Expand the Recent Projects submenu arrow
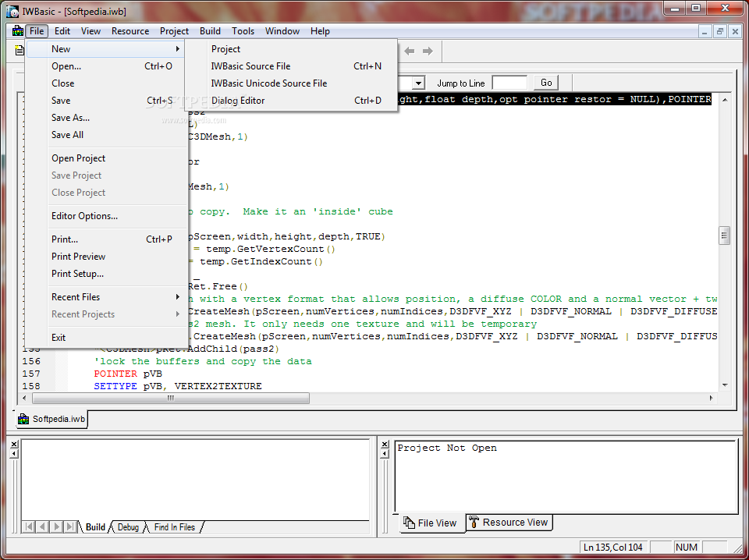 pos(178,314)
